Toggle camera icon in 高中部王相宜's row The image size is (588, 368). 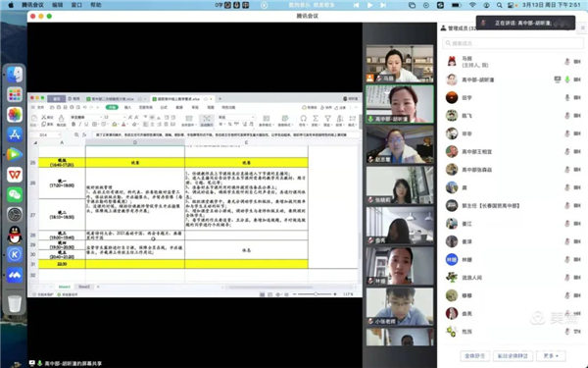click(x=577, y=151)
